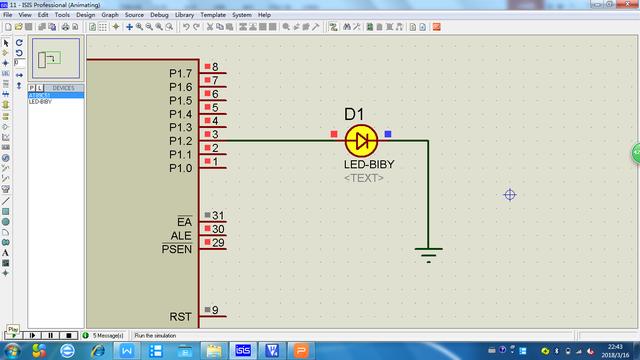Click the Open Design folder icon
Screen dimensions: 640x360
(x=19, y=27)
